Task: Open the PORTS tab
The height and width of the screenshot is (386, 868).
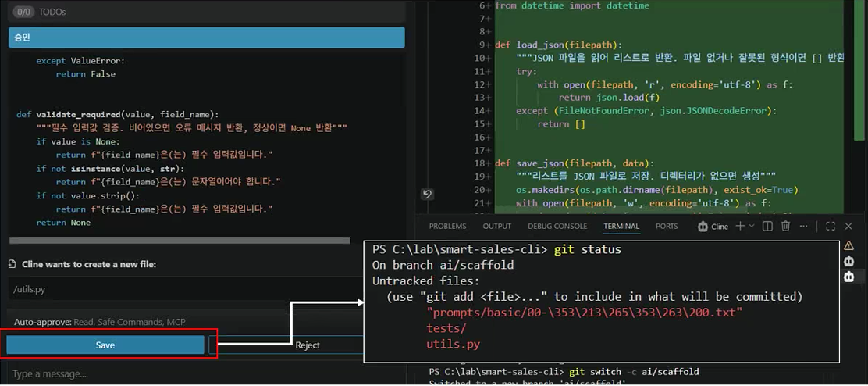Action: [x=667, y=226]
